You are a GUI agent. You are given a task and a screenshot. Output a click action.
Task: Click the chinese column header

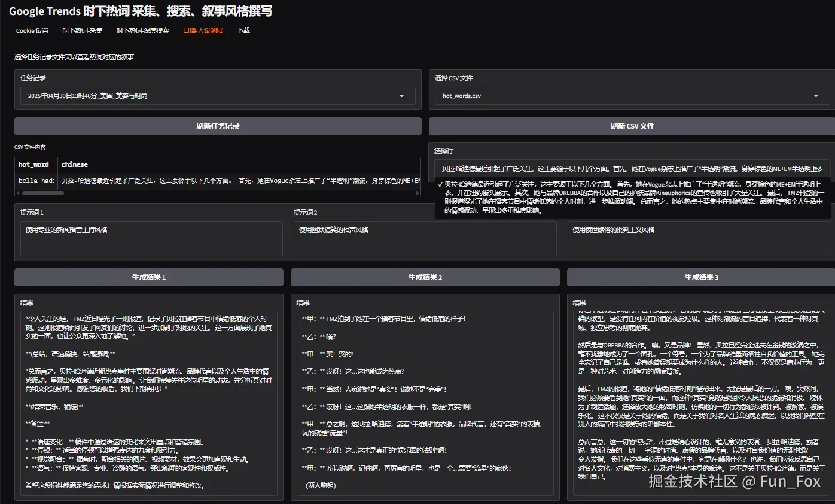point(239,164)
